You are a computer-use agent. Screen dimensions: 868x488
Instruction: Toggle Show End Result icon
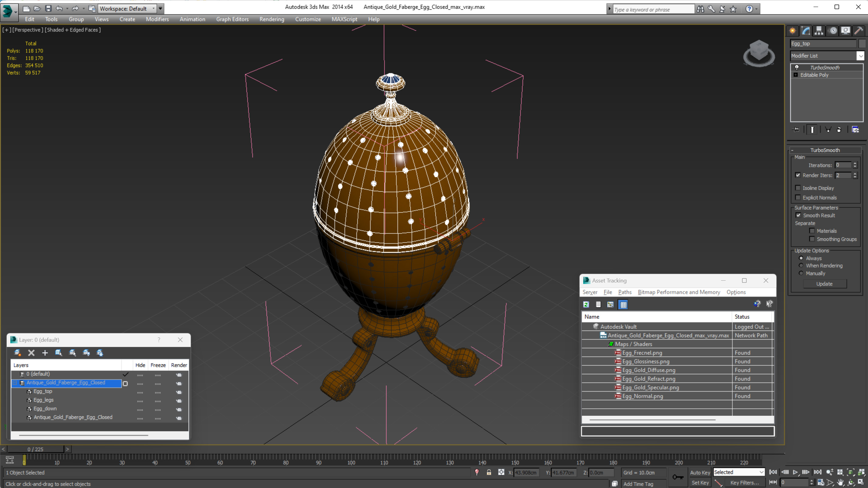812,130
